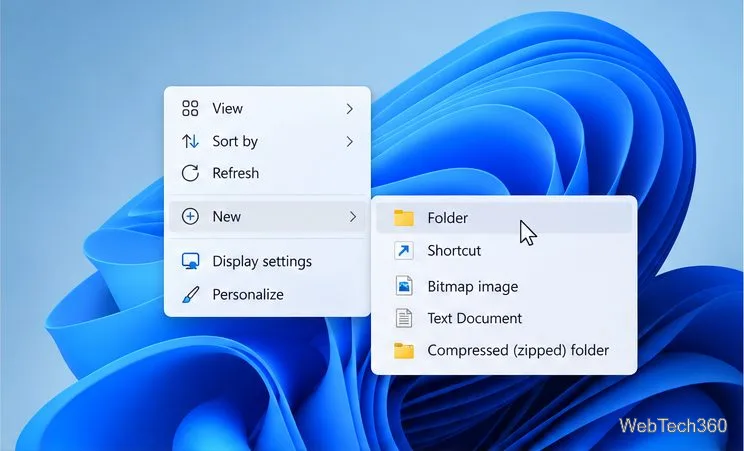Click the Refresh circular arrow icon

[190, 173]
